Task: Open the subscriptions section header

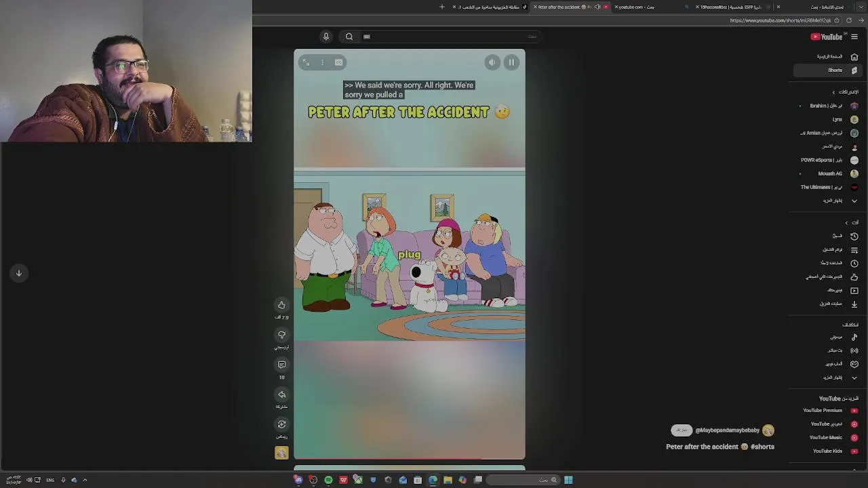Action: (x=846, y=92)
